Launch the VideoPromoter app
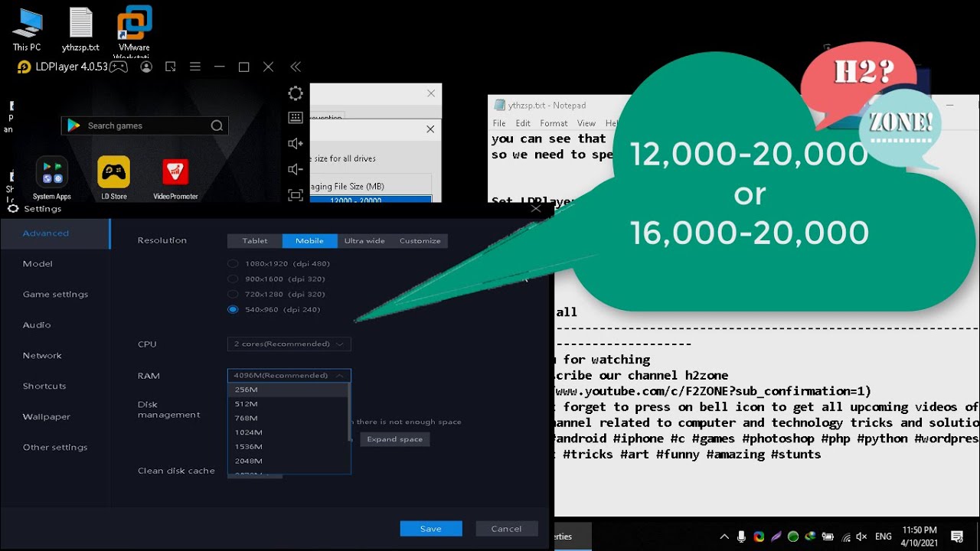The height and width of the screenshot is (551, 980). [x=176, y=178]
